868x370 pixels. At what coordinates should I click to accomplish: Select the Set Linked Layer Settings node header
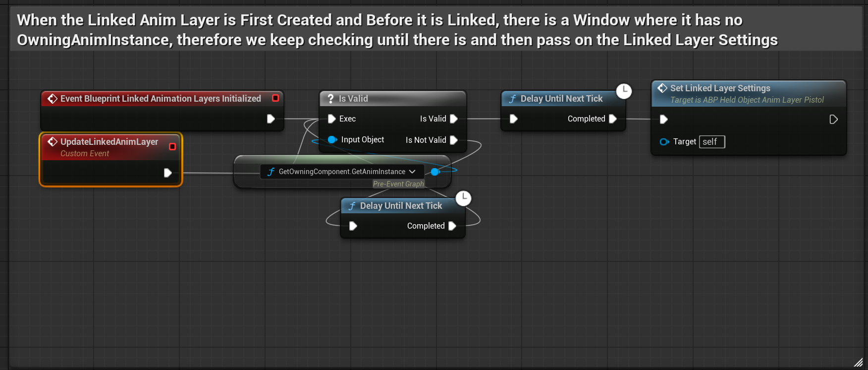[720, 88]
